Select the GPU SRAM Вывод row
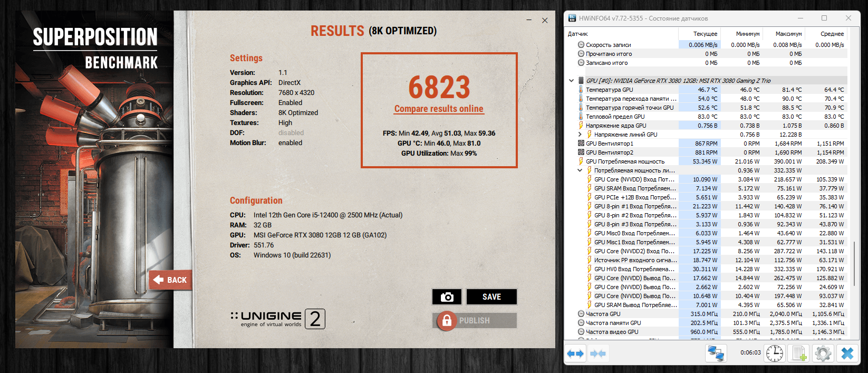 click(706, 305)
